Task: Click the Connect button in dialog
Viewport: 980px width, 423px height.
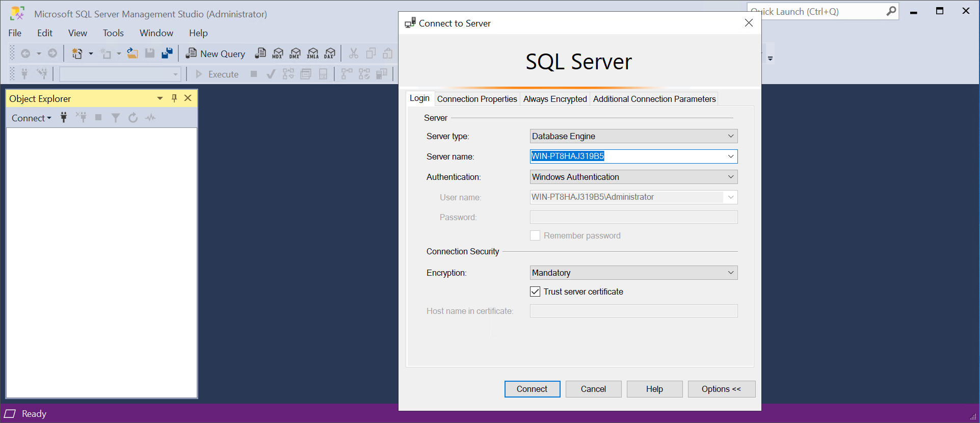Action: (x=532, y=389)
